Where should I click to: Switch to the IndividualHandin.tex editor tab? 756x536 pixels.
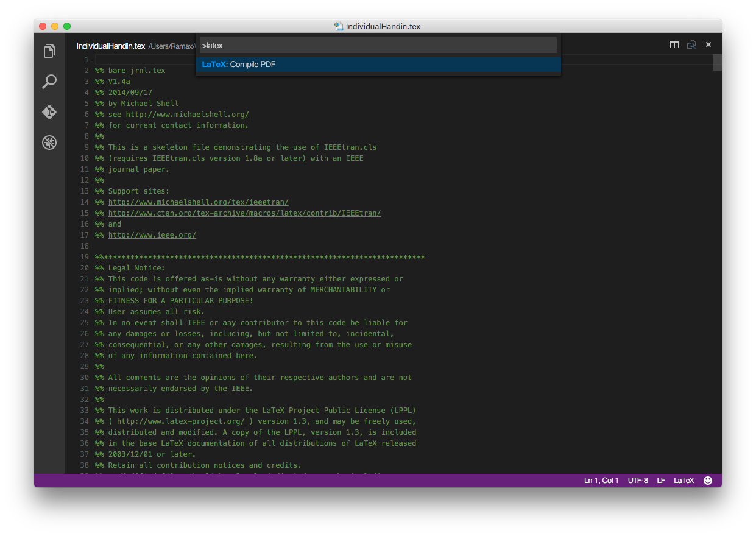(x=110, y=45)
